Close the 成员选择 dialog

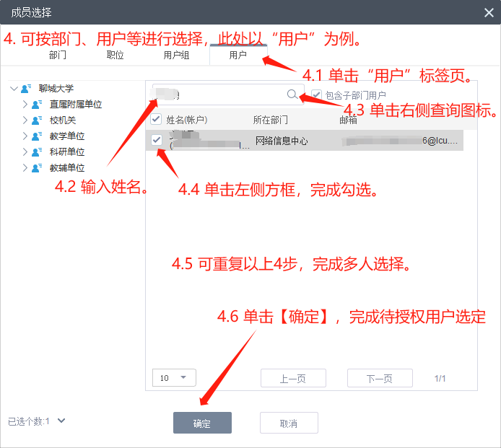coord(489,12)
